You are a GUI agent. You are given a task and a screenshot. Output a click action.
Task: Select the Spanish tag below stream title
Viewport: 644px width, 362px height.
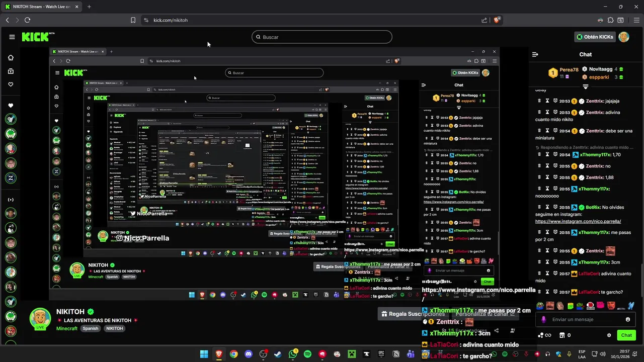point(91,328)
